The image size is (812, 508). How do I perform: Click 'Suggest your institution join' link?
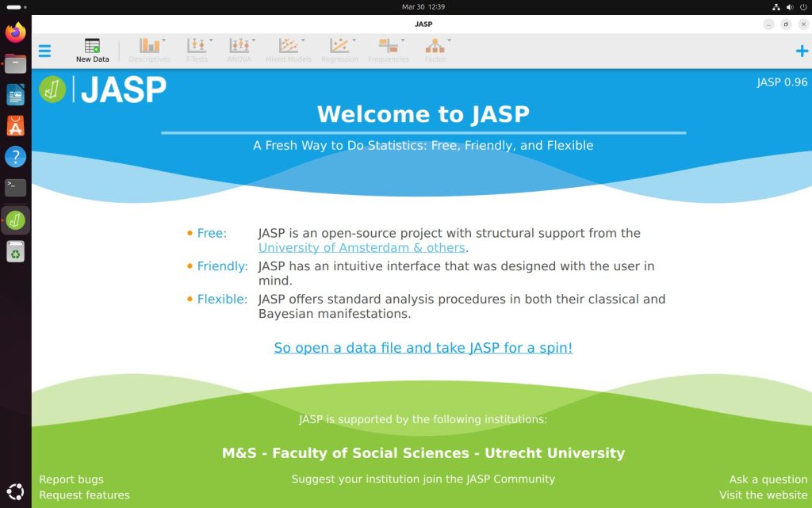point(423,479)
